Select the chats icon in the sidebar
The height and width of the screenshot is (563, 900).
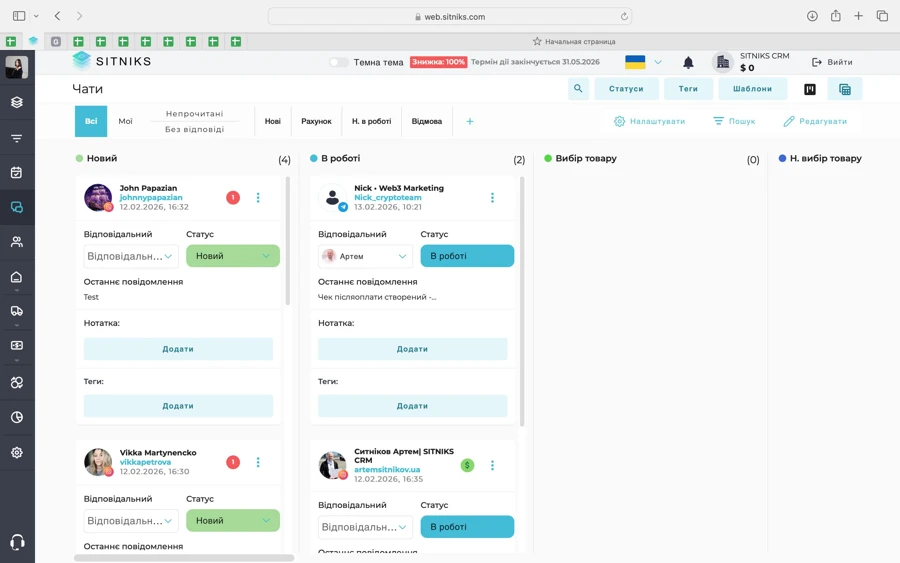pos(17,207)
